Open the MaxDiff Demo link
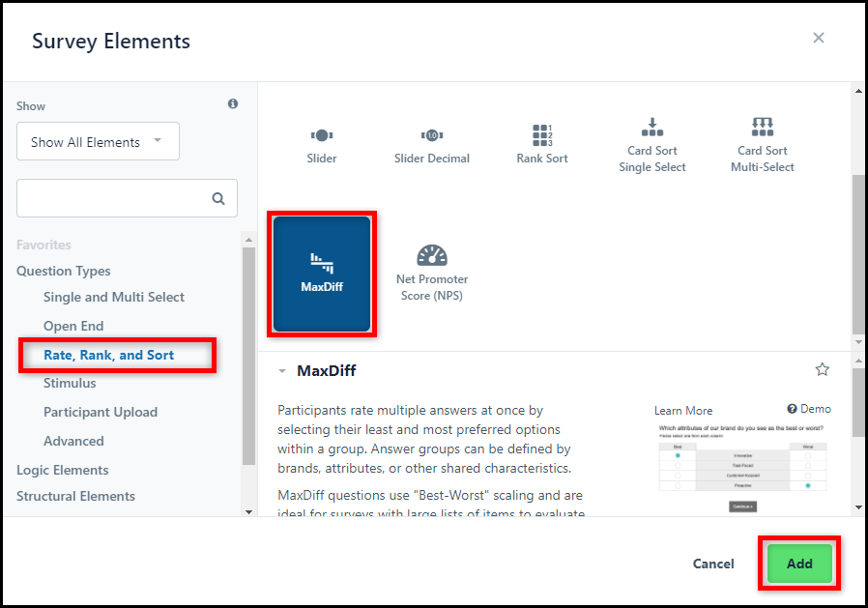868x608 pixels. (809, 409)
